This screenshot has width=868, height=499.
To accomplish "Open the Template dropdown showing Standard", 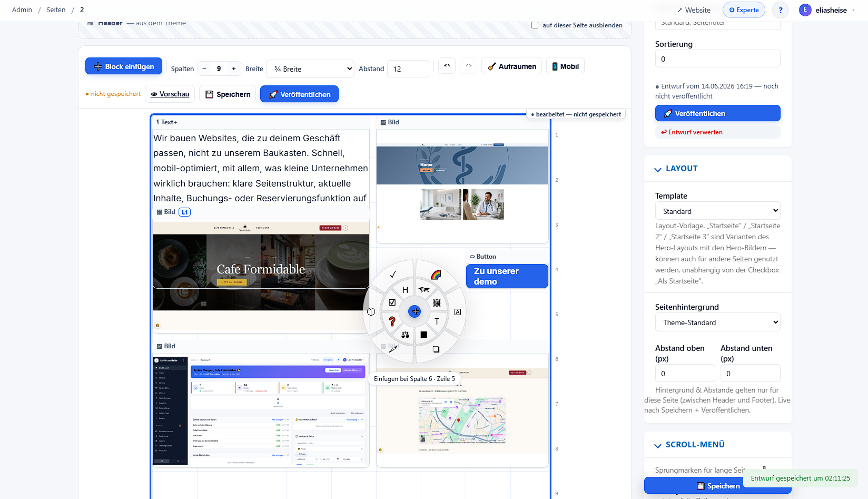I will point(717,211).
